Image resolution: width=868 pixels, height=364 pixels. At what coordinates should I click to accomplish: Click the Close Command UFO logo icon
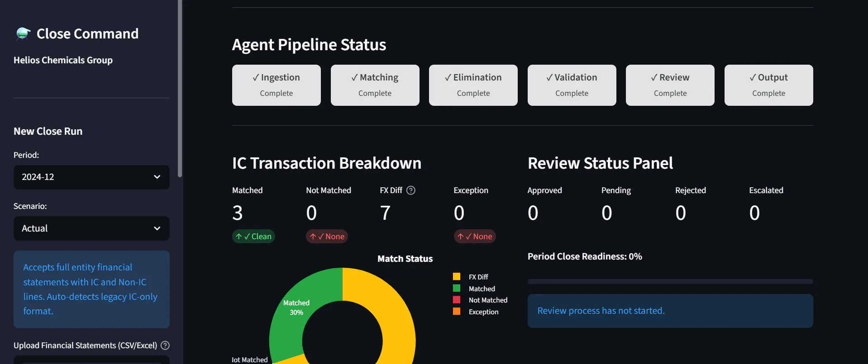point(23,33)
